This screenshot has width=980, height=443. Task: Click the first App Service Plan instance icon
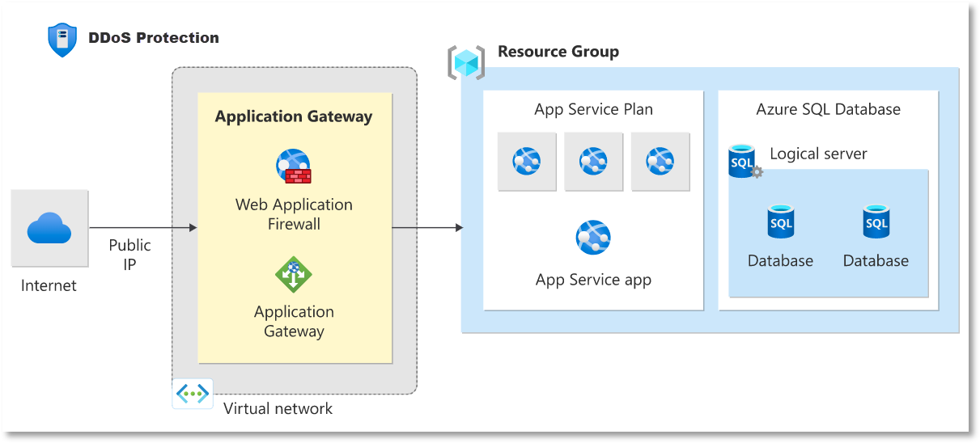pyautogui.click(x=527, y=162)
